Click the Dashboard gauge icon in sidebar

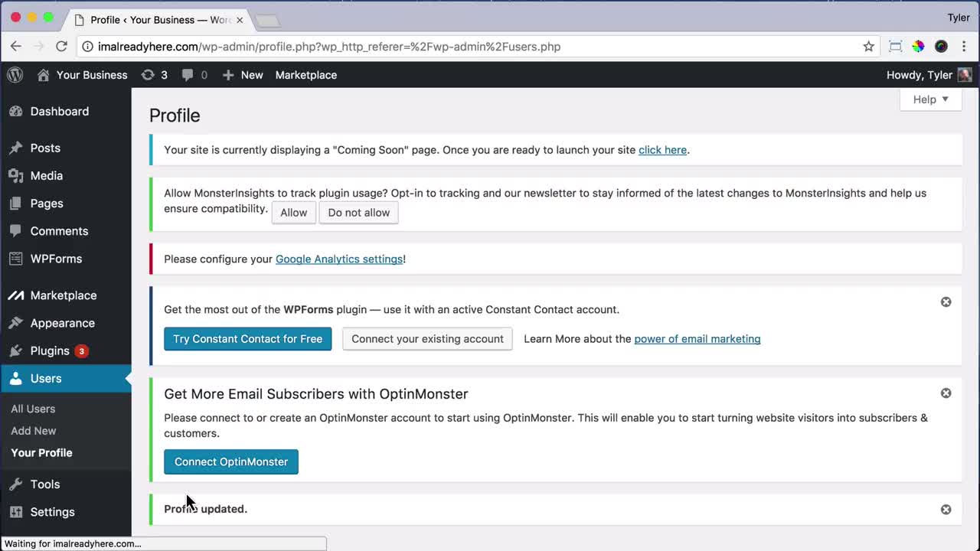tap(16, 111)
